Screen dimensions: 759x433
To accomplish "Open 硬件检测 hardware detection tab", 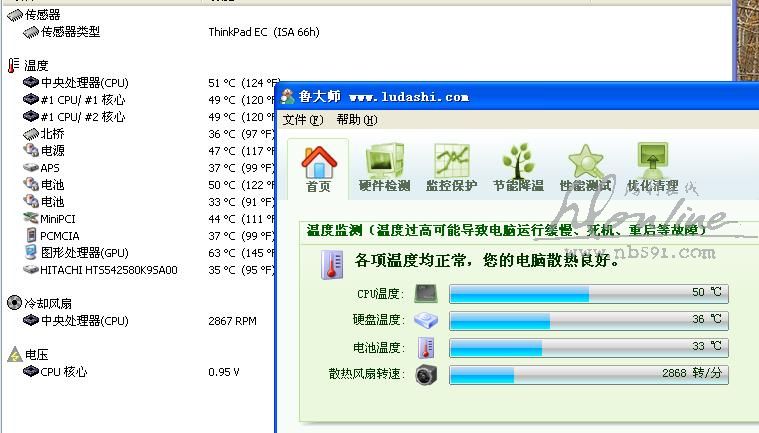I will (385, 168).
